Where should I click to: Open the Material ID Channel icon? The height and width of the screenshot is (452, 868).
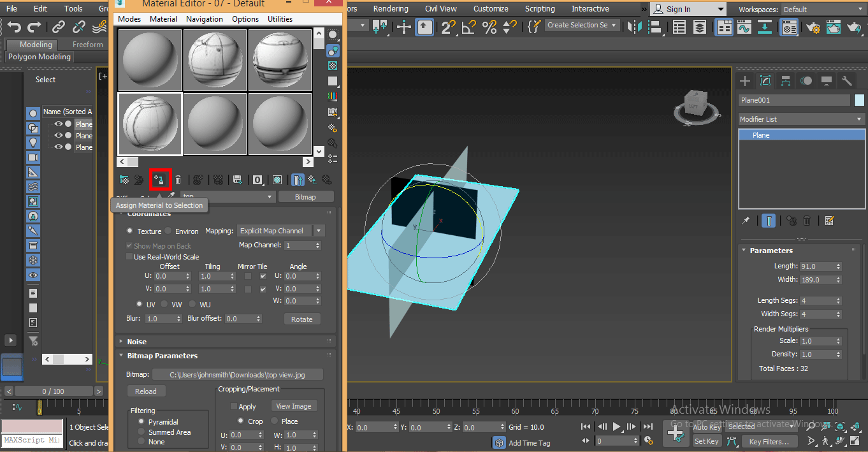(x=257, y=180)
